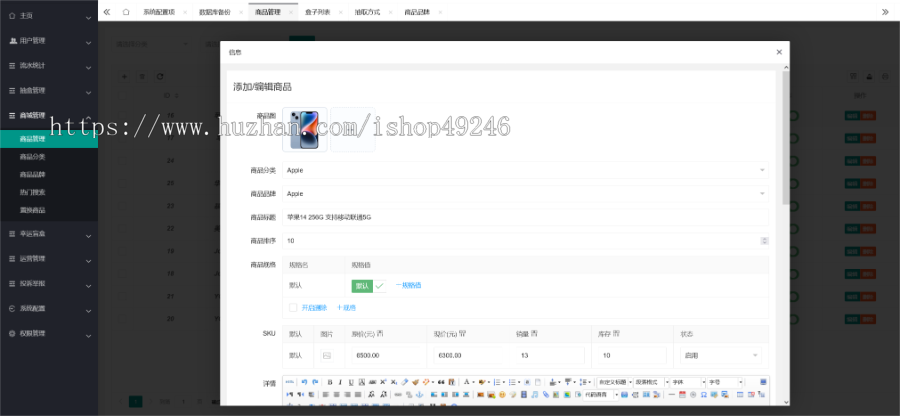The width and height of the screenshot is (900, 416).
Task: Click the dialog's vertical scrollbar
Action: [x=785, y=138]
